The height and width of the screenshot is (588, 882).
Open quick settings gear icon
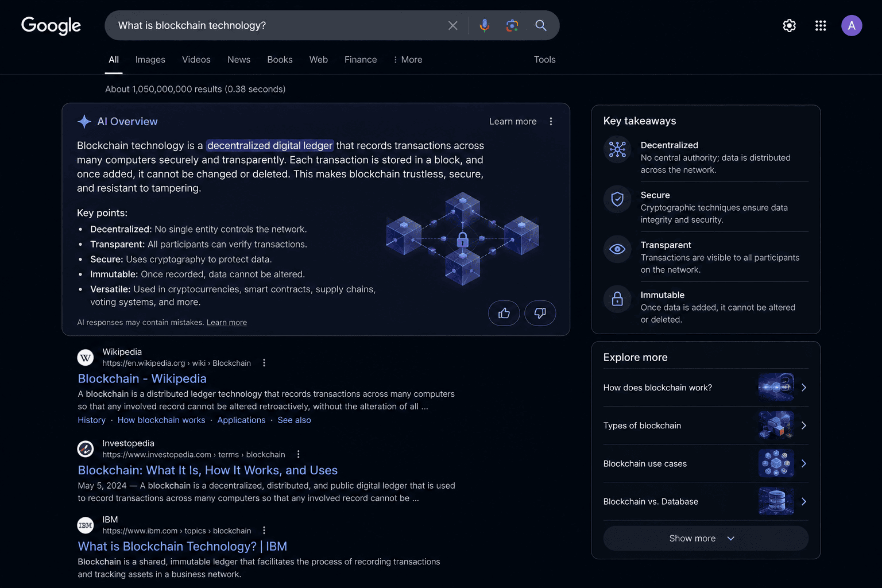790,25
